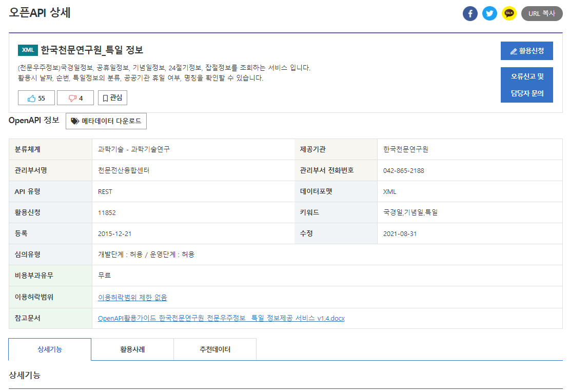Download metadata via 메타데이터 다운로드
Screen dimensions: 569x392
[x=106, y=121]
